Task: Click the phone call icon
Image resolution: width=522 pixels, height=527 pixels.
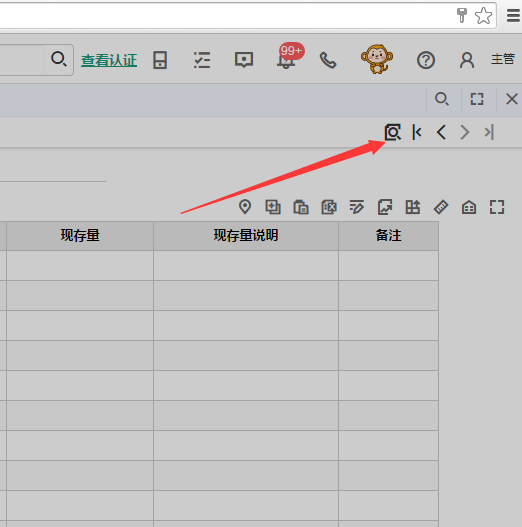Action: tap(328, 60)
